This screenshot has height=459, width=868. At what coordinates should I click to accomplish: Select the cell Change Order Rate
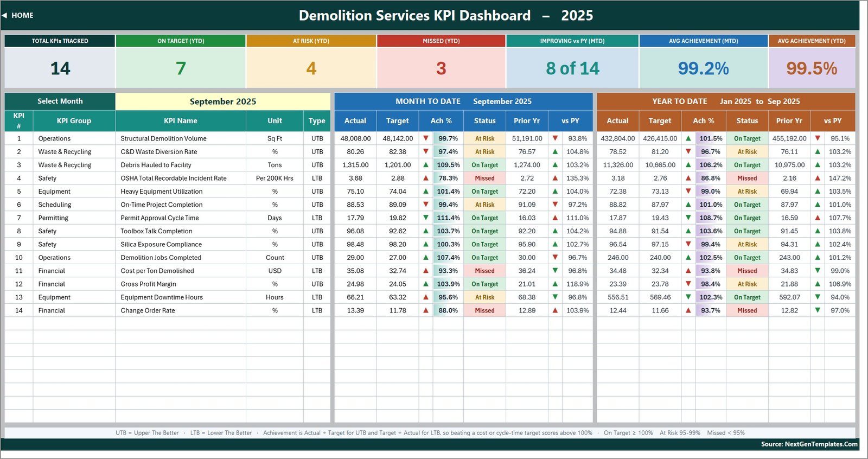coord(181,310)
